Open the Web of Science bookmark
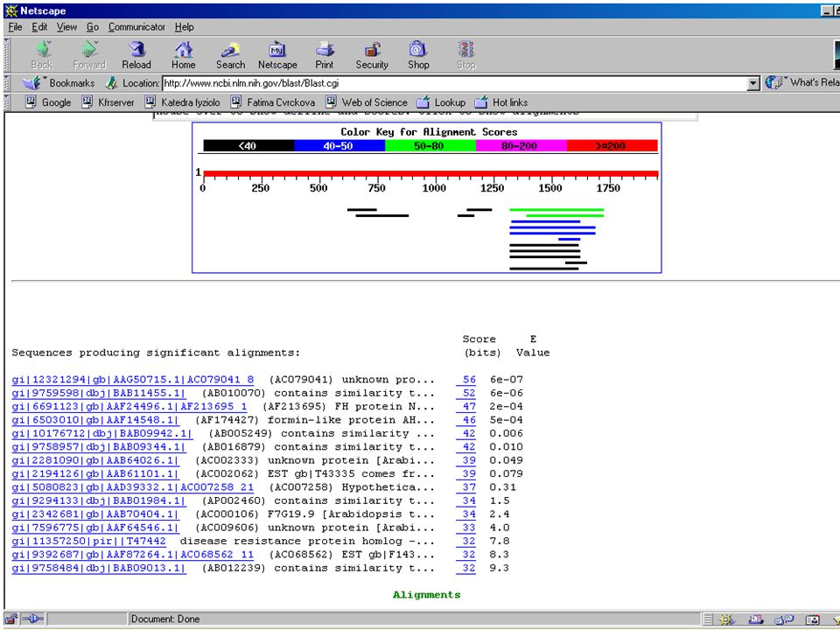 (x=367, y=101)
